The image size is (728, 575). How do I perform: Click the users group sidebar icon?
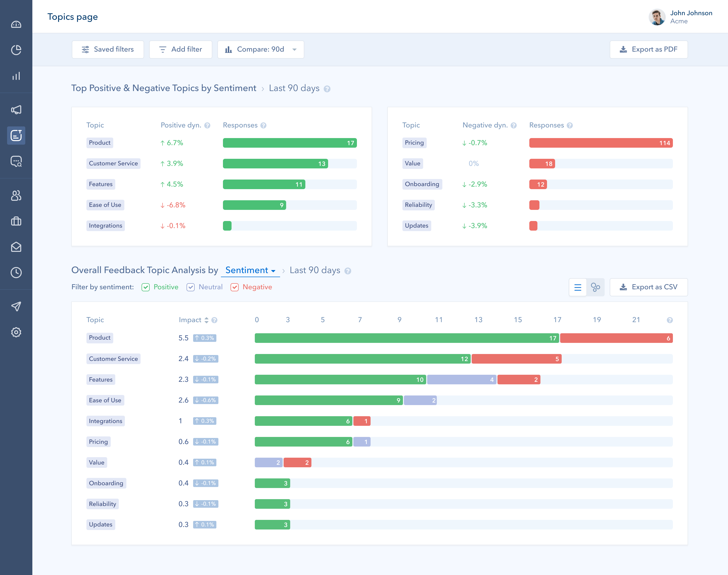(x=16, y=196)
